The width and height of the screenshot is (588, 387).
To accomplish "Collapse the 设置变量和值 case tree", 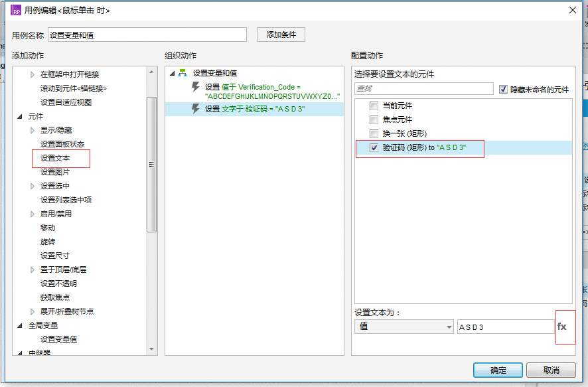I will tap(172, 73).
